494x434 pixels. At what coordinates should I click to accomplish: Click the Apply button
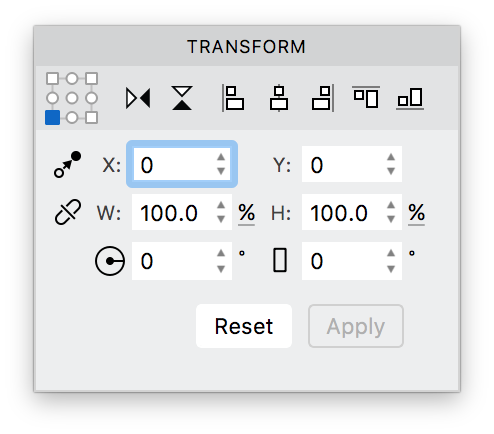[356, 326]
